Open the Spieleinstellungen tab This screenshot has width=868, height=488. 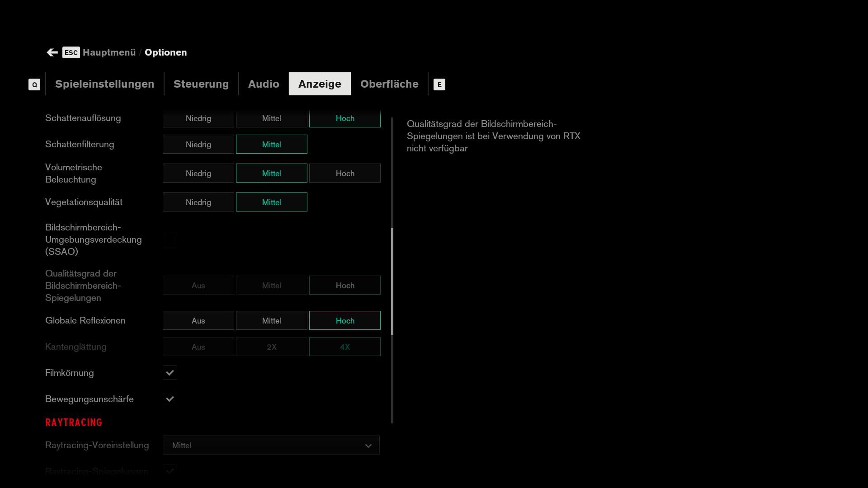pos(104,84)
